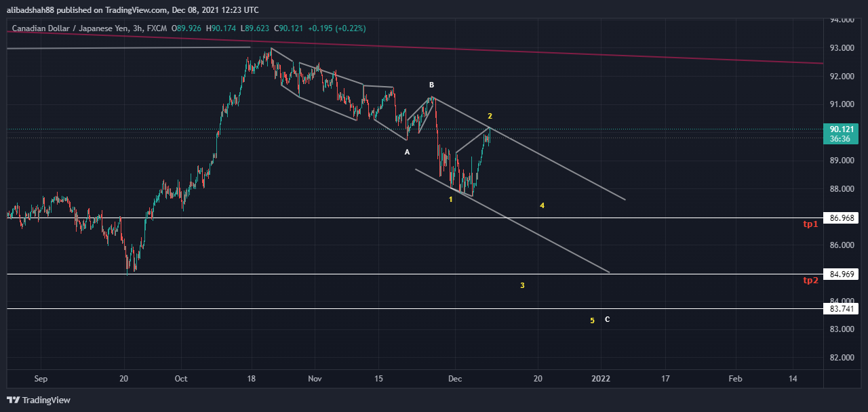Click the 94.000 price axis tick
Viewport: 868px width, 412px height.
point(840,20)
